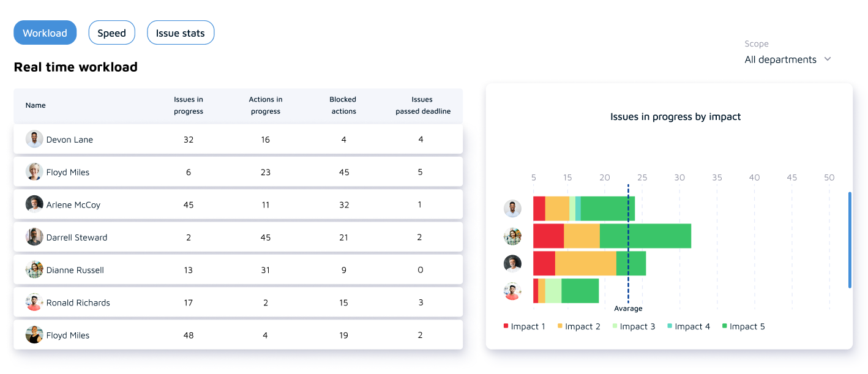
Task: Click the bottom avatar beside the chart bars
Action: (x=512, y=291)
